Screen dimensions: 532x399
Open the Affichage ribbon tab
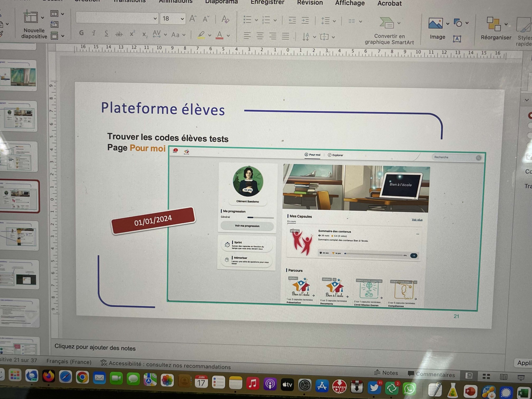tap(350, 3)
